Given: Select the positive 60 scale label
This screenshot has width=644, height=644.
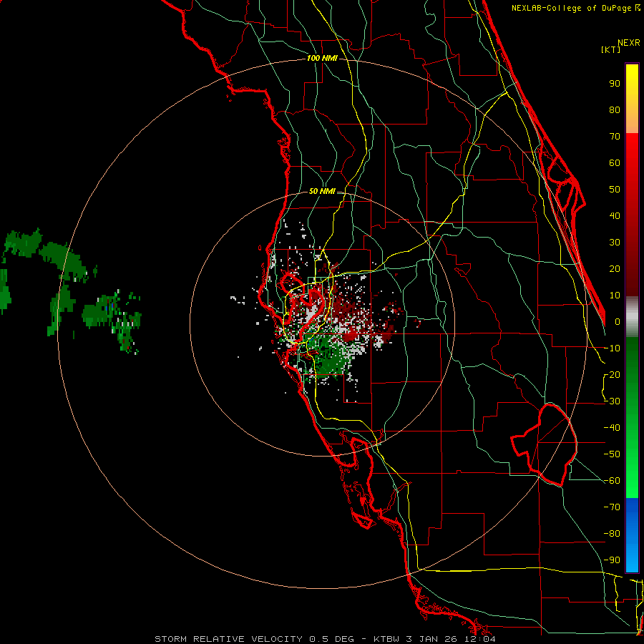Looking at the screenshot, I should 615,163.
